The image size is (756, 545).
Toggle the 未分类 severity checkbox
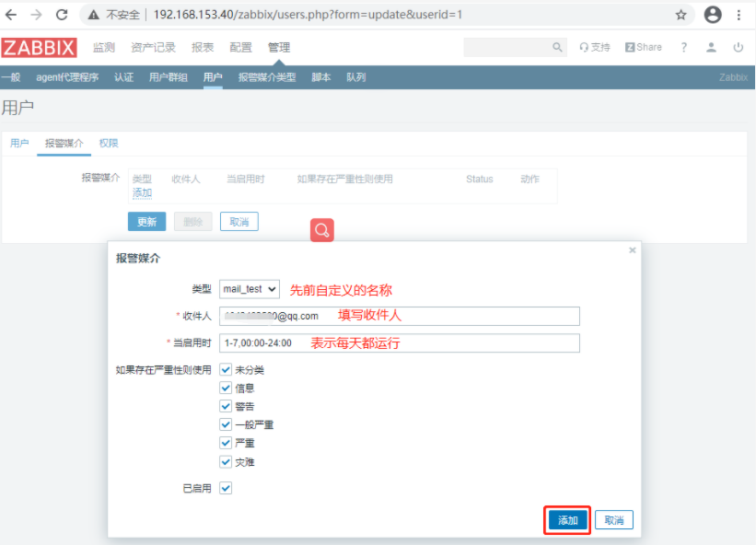[226, 369]
